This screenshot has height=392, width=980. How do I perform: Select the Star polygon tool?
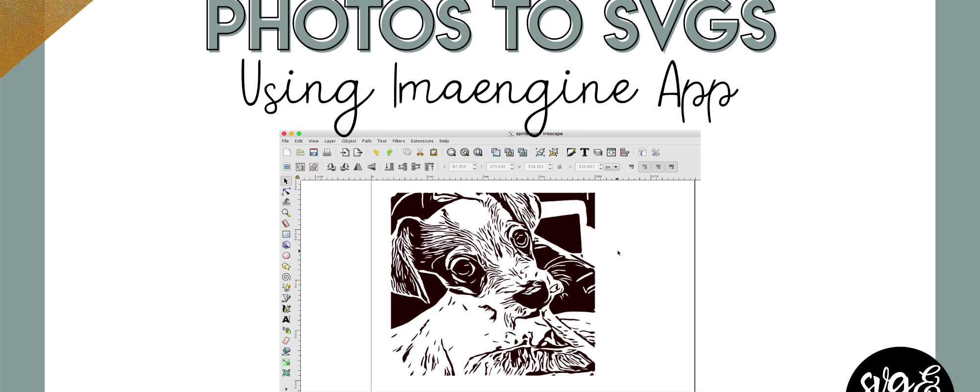coord(286,266)
